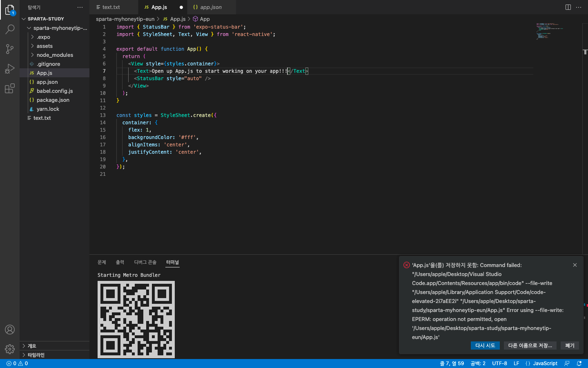This screenshot has height=368, width=588.
Task: Select the 터미널 panel tab
Action: (172, 262)
